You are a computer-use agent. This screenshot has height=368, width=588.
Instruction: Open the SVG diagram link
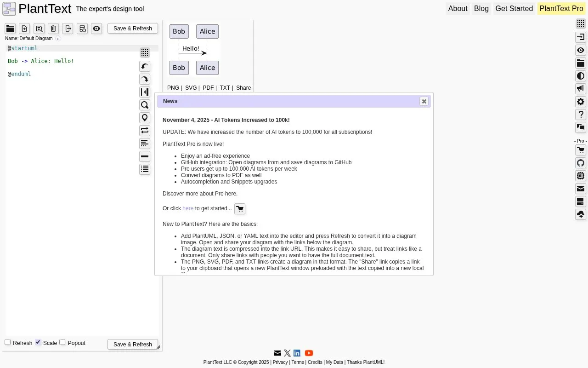pyautogui.click(x=191, y=88)
